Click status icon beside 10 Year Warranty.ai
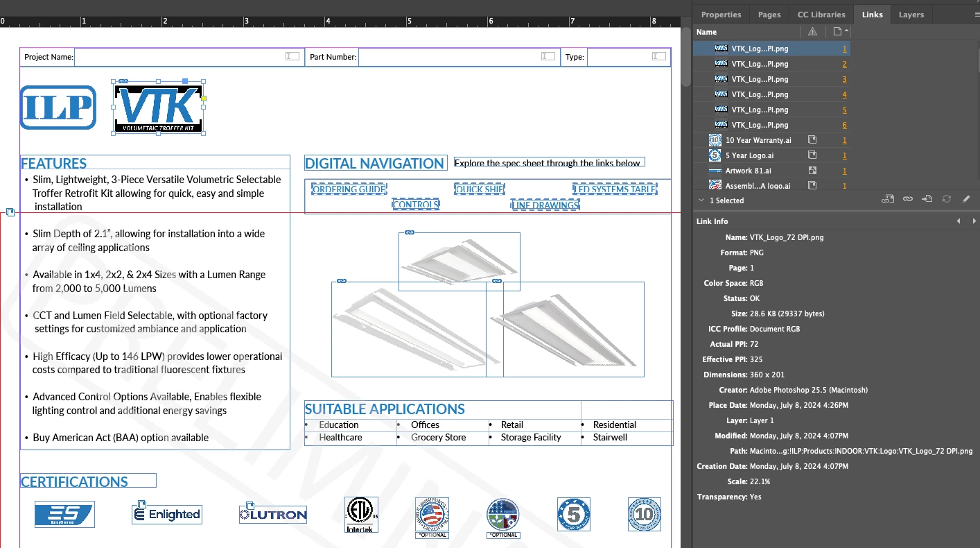Image resolution: width=980 pixels, height=548 pixels. [x=812, y=140]
